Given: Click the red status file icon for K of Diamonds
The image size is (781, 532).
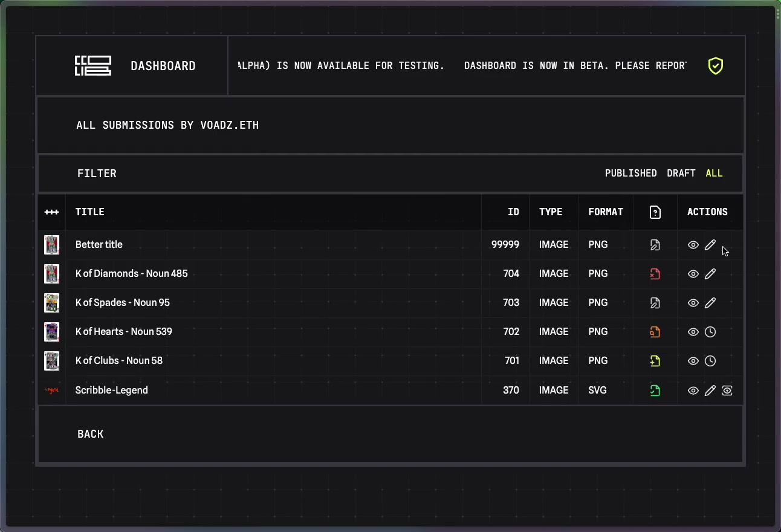Looking at the screenshot, I should point(655,274).
